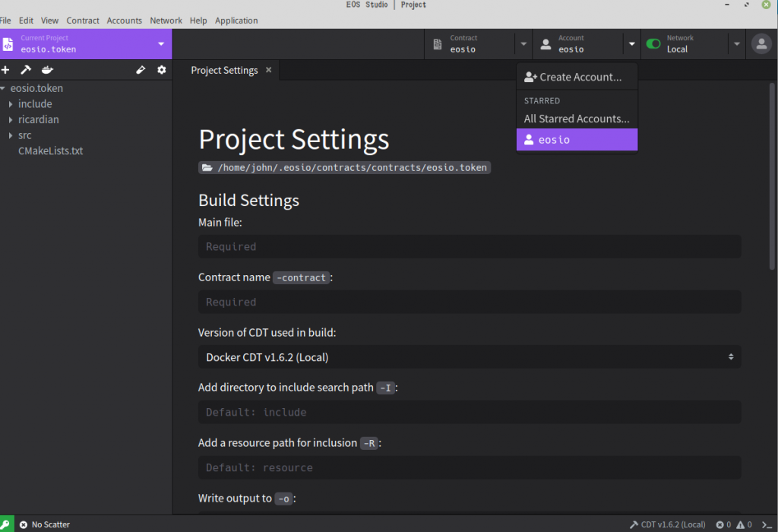
Task: Open the CDT version combo box
Action: (x=469, y=357)
